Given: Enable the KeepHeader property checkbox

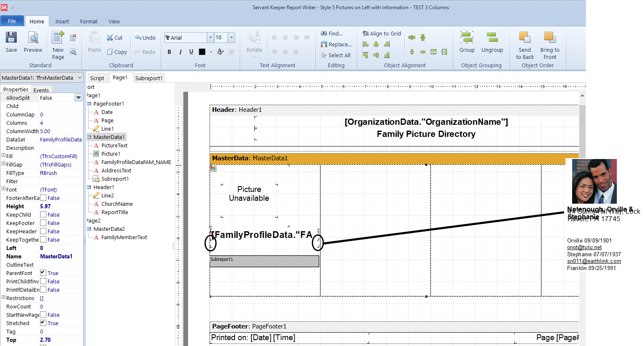Looking at the screenshot, I should click(43, 231).
